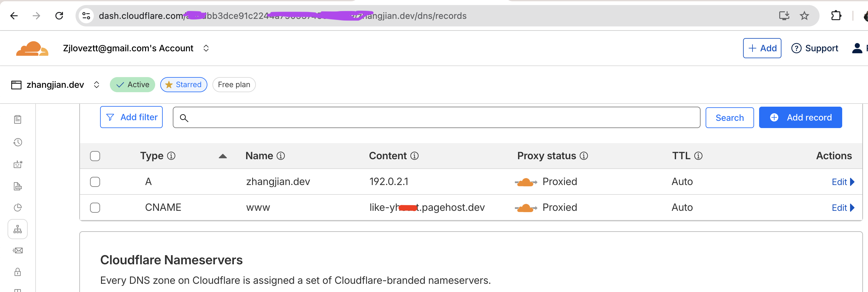Click the Auto TTL value of A record
This screenshot has width=868, height=292.
click(682, 182)
